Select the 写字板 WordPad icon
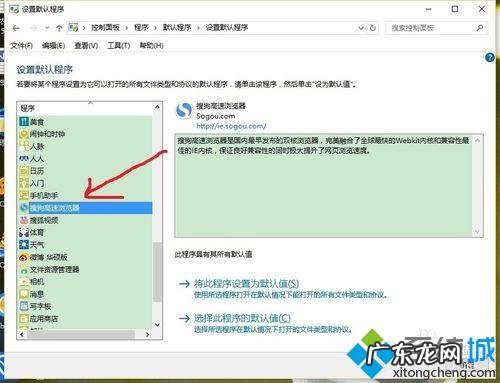Screen dimensions: 500x383 coord(24,306)
